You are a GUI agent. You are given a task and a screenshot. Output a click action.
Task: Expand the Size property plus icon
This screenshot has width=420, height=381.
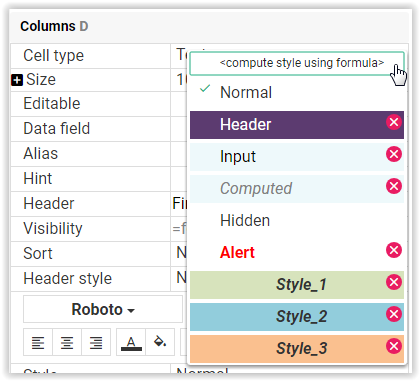pyautogui.click(x=17, y=80)
